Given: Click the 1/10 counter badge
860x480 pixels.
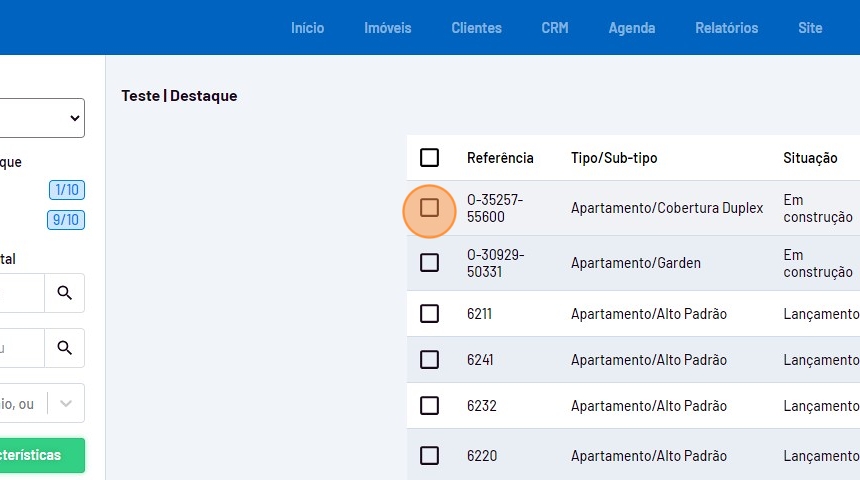Looking at the screenshot, I should tap(67, 190).
